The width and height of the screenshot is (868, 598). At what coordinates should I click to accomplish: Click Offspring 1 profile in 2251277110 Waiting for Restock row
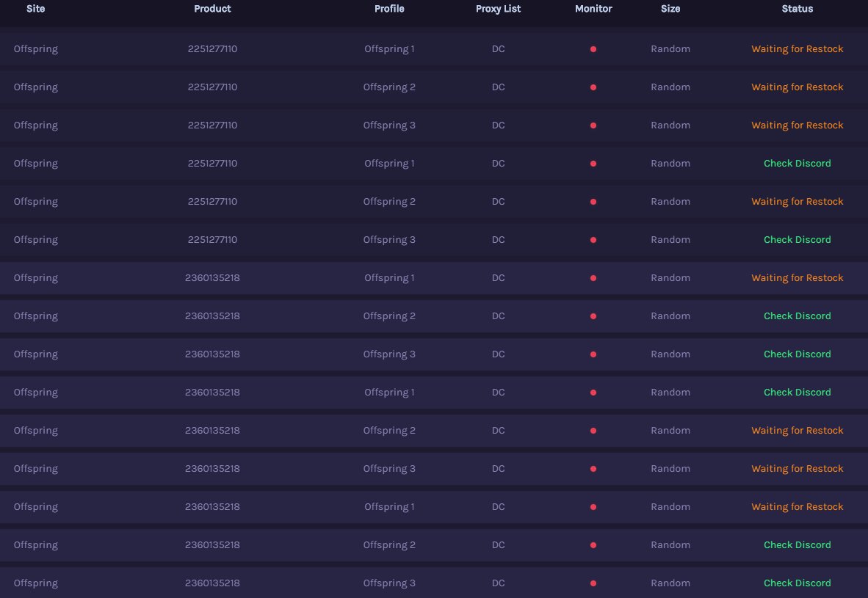coord(389,48)
